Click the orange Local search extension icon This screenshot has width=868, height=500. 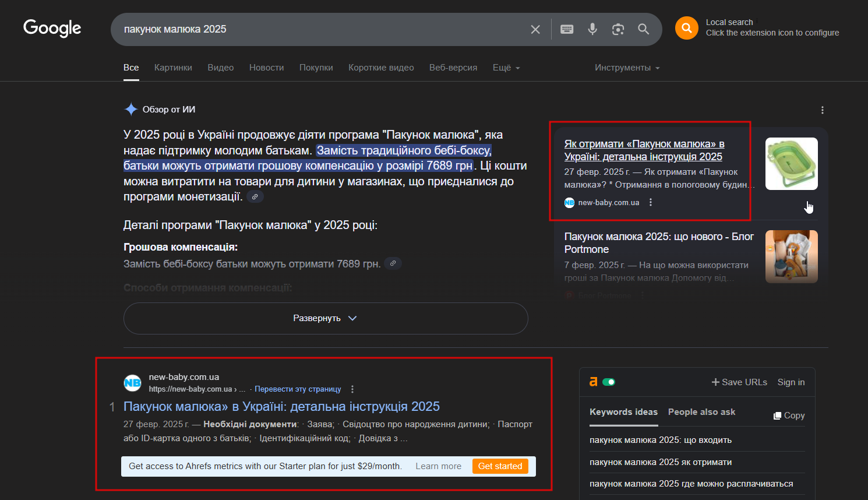pyautogui.click(x=687, y=28)
